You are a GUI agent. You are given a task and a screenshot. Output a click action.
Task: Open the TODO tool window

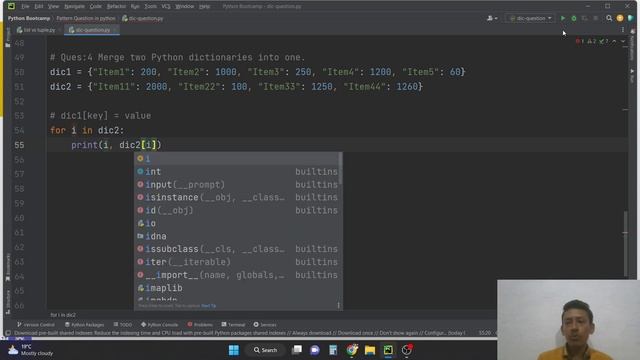[123, 324]
